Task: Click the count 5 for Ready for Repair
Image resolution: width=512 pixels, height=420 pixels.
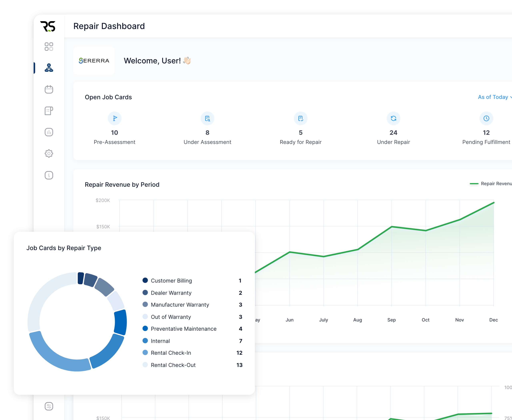Action: [x=301, y=133]
